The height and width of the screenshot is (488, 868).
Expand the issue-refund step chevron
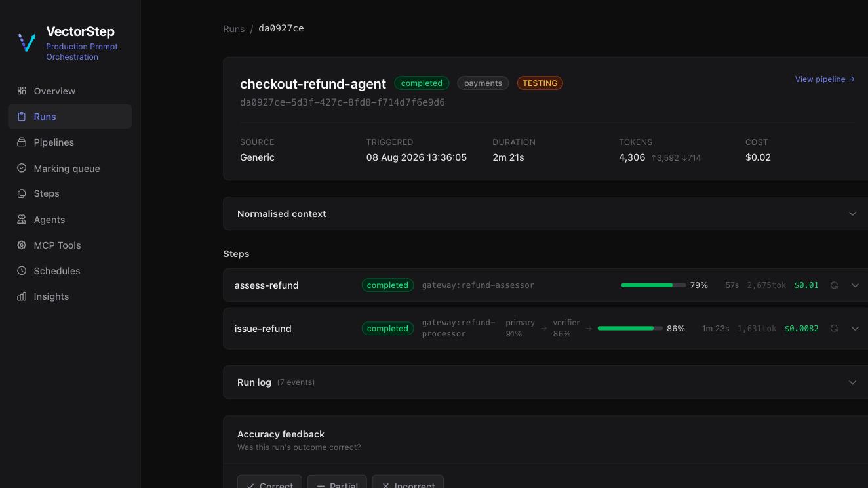tap(855, 328)
